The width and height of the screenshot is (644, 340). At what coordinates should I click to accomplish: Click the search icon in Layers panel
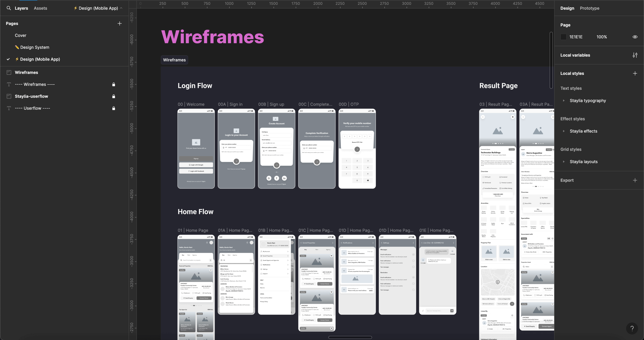click(9, 8)
